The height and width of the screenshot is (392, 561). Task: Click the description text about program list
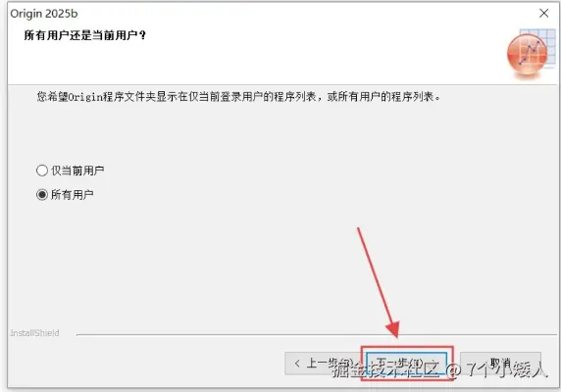tap(238, 96)
